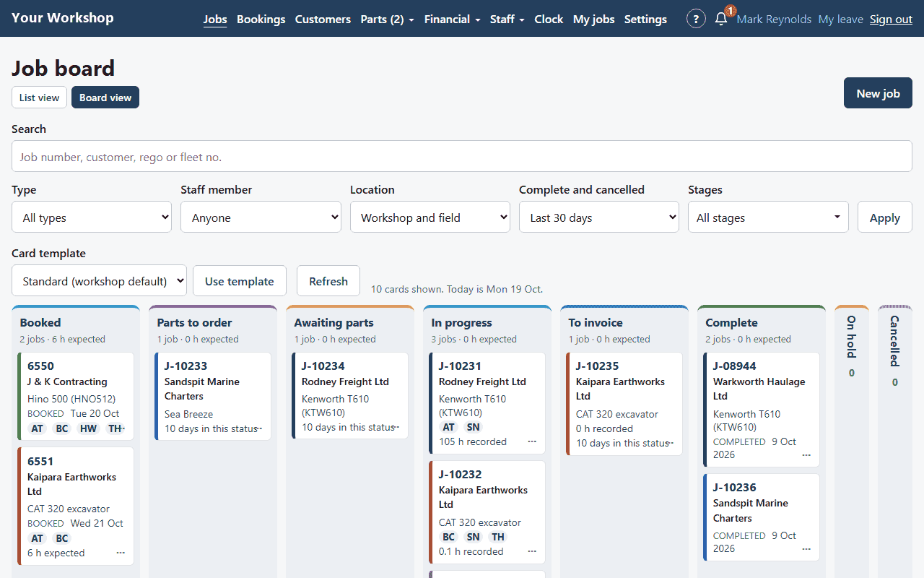Viewport: 924px width, 578px height.
Task: Open My jobs page
Action: pyautogui.click(x=593, y=20)
